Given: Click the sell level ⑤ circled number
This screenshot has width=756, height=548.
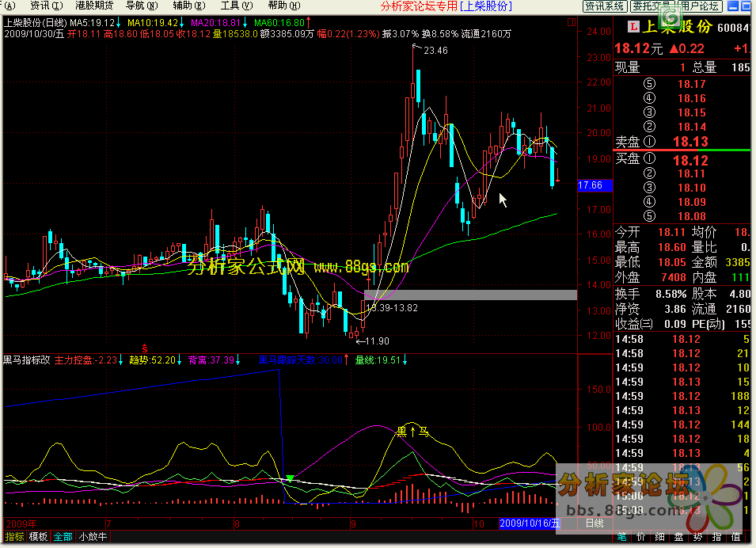Looking at the screenshot, I should (x=649, y=84).
